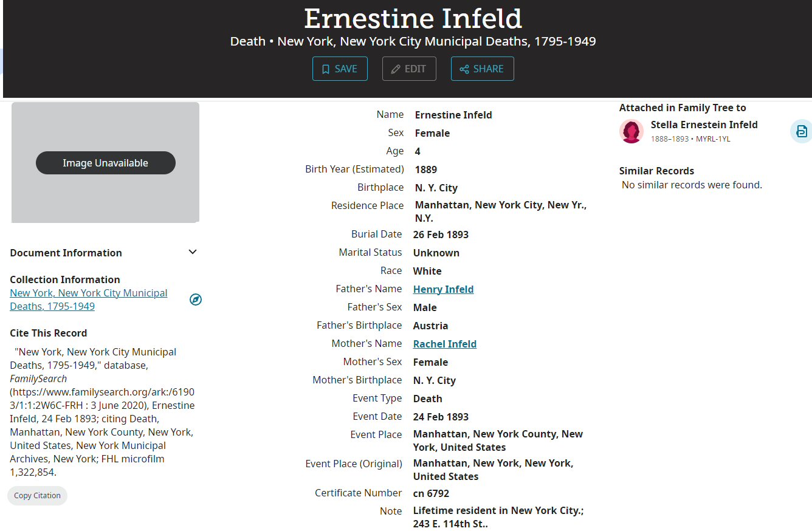Click the bookmark icon on Save button

click(x=326, y=69)
